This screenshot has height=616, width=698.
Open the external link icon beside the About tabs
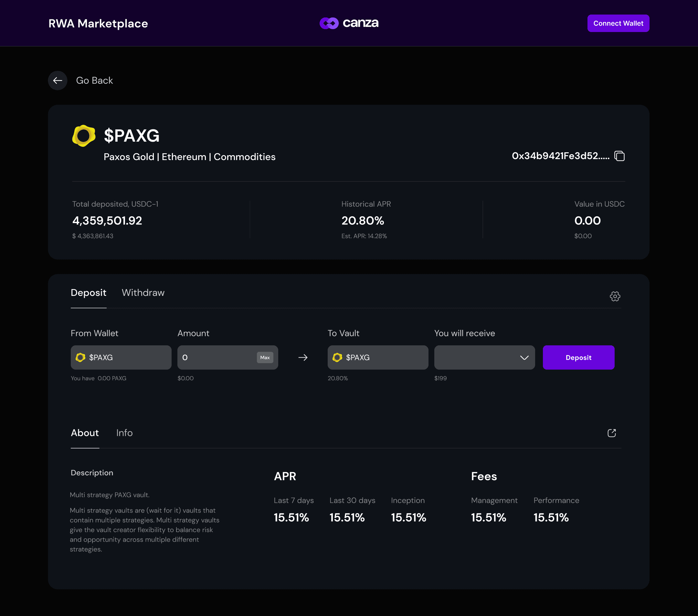pos(611,433)
